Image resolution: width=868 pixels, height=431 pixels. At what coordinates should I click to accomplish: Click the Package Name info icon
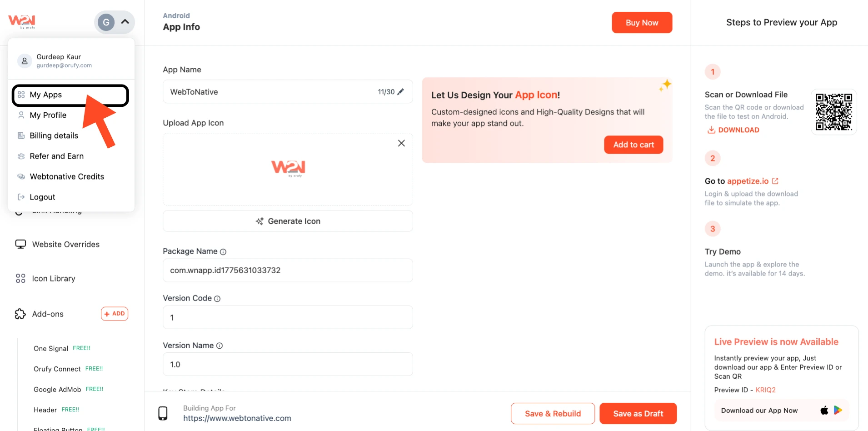[x=223, y=252]
